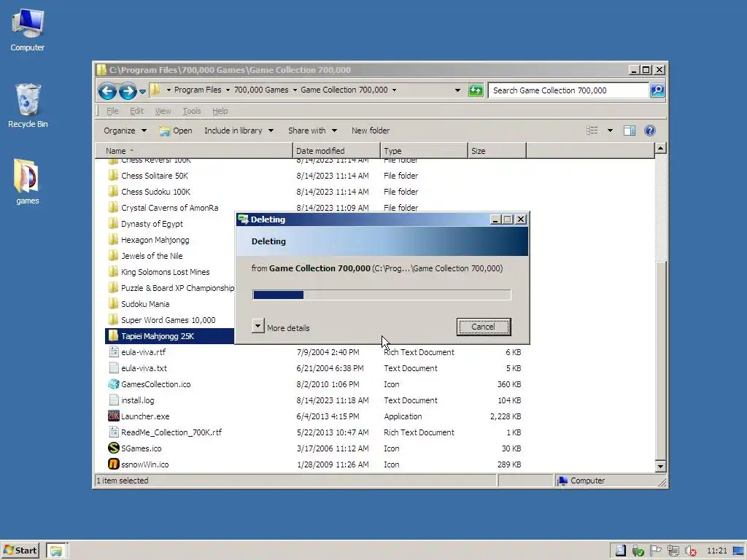Click the Back navigation arrow
Screen dimensions: 747x560
[107, 90]
